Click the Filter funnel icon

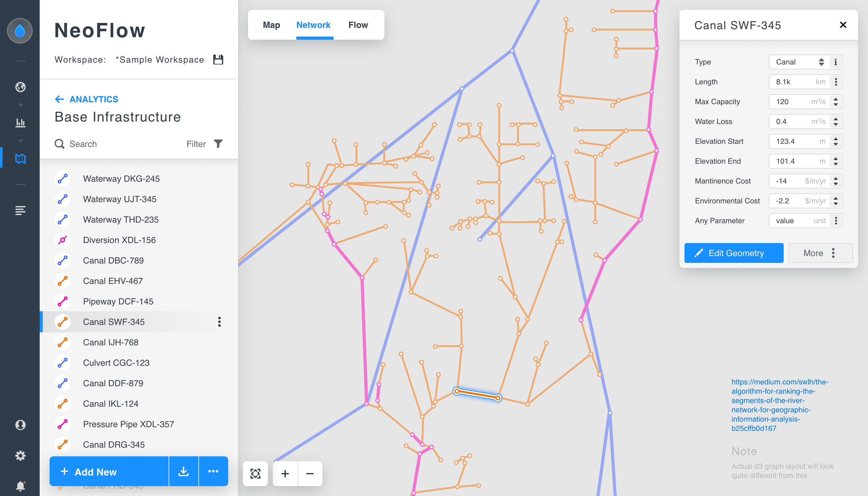218,144
